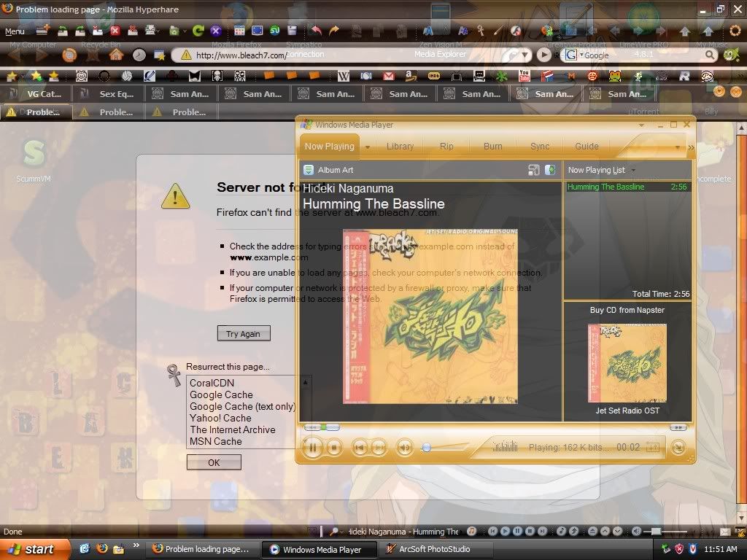This screenshot has width=747, height=560.
Task: Click the orange ring icon at toolbar end
Action: click(735, 31)
